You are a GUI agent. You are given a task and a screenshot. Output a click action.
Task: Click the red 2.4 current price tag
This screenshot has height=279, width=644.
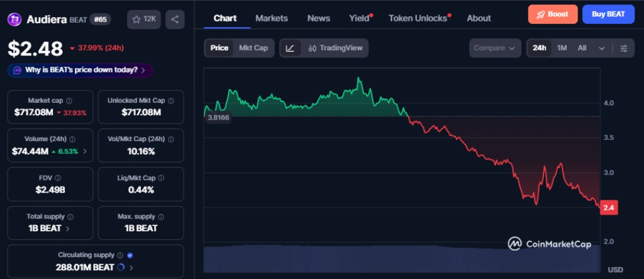coord(609,208)
